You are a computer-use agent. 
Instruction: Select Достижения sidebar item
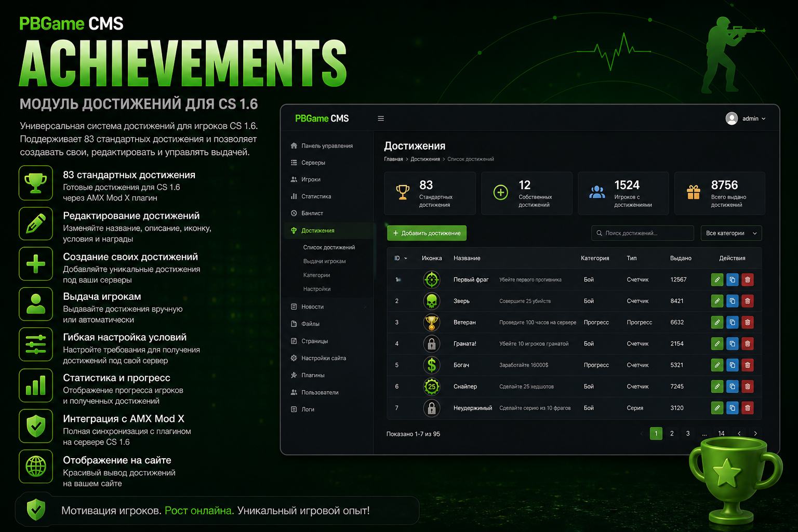tap(328, 231)
